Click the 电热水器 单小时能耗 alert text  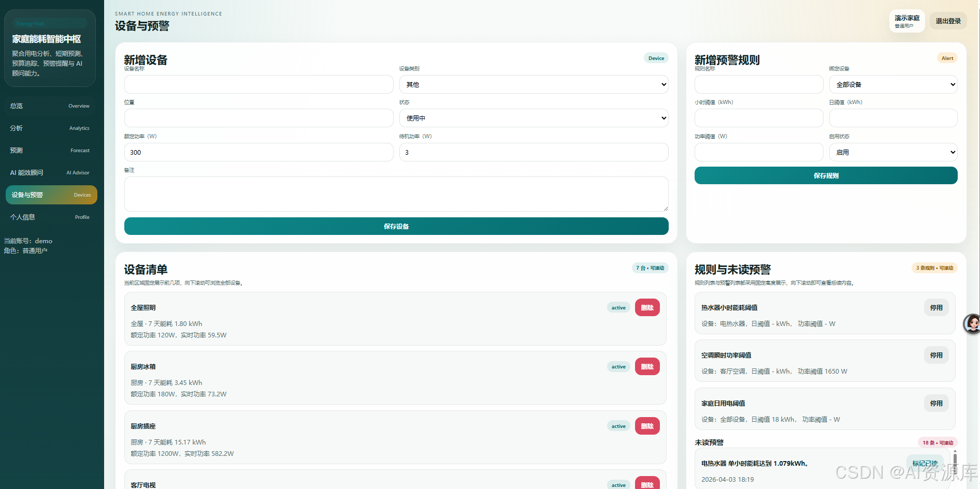[x=755, y=463]
